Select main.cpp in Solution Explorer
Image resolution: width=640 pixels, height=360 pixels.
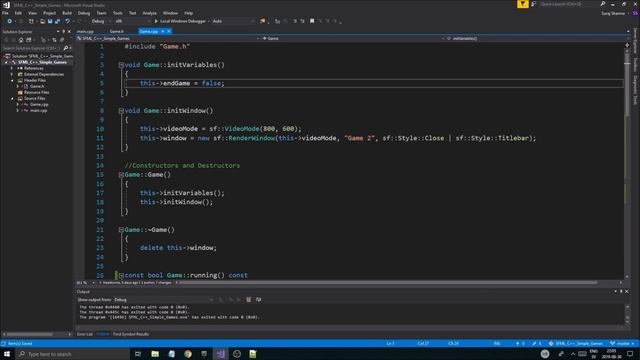pyautogui.click(x=39, y=110)
